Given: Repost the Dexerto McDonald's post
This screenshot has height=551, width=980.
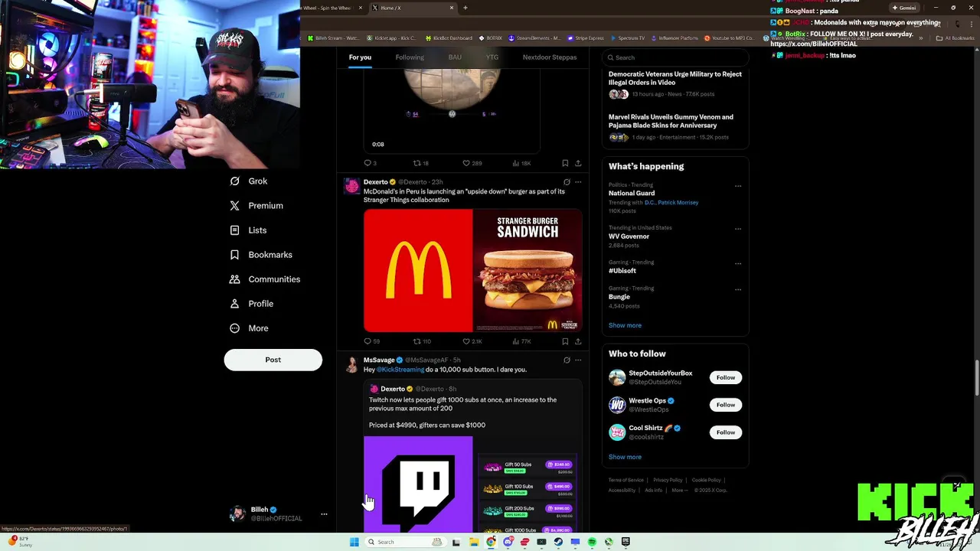Looking at the screenshot, I should tap(422, 341).
